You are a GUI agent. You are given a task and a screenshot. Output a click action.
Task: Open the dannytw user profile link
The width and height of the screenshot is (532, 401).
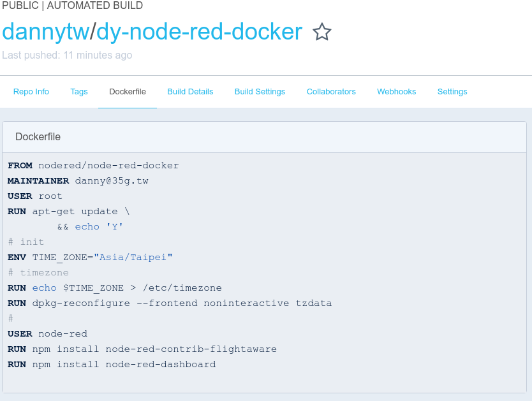point(45,32)
